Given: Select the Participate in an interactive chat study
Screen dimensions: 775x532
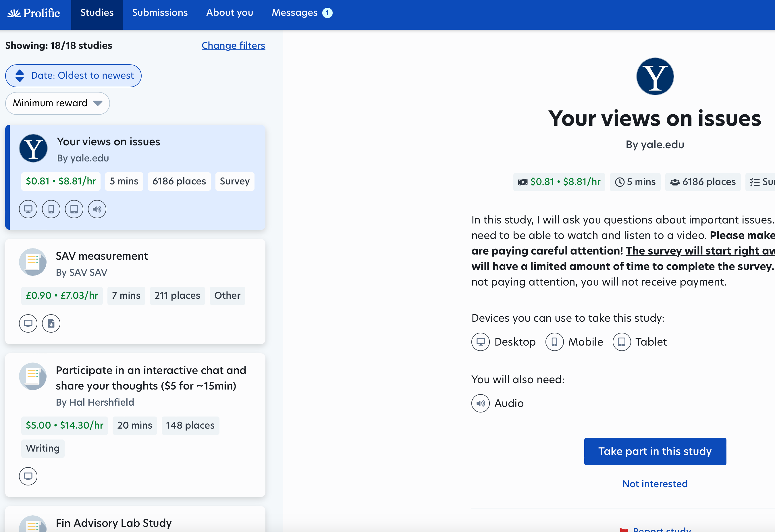Looking at the screenshot, I should click(x=151, y=378).
